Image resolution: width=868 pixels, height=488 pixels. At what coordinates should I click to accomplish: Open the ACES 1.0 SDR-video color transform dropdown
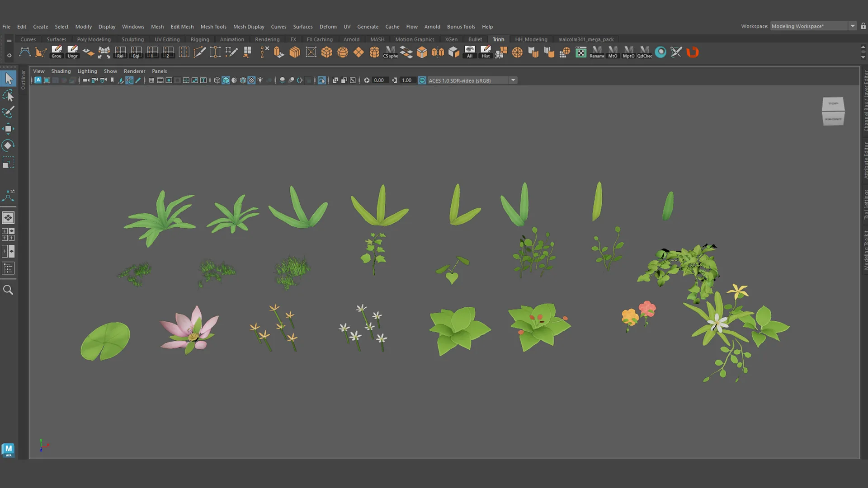[513, 80]
